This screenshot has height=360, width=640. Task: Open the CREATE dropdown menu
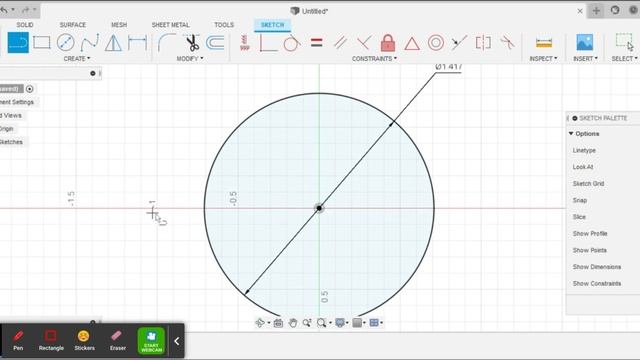(77, 59)
